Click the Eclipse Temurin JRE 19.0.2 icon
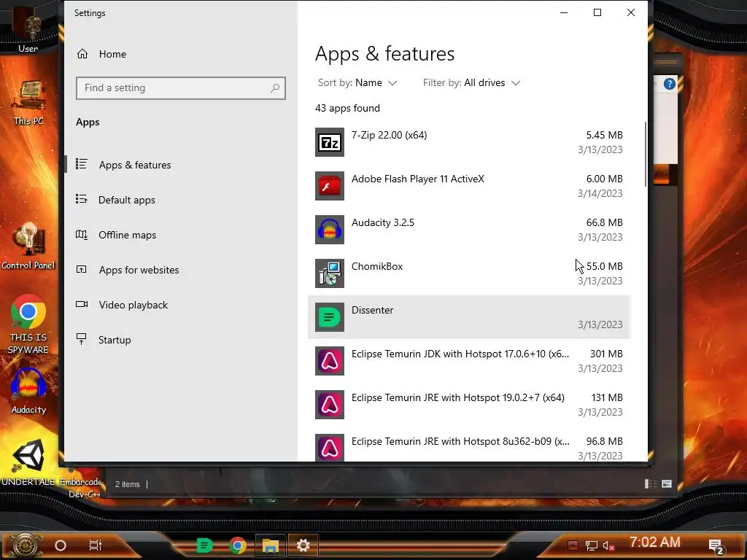The height and width of the screenshot is (560, 747). pyautogui.click(x=329, y=405)
